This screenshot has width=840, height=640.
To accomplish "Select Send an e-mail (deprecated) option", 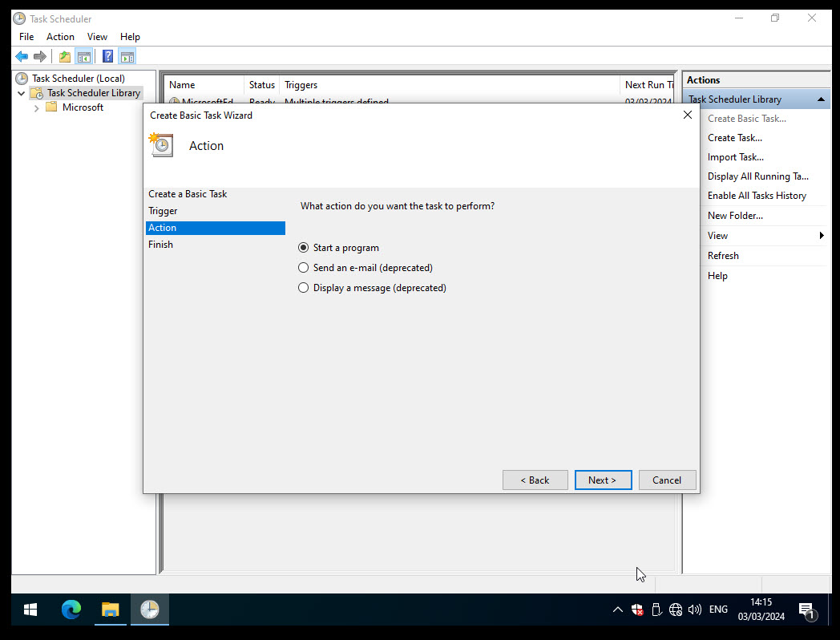I will (x=303, y=267).
